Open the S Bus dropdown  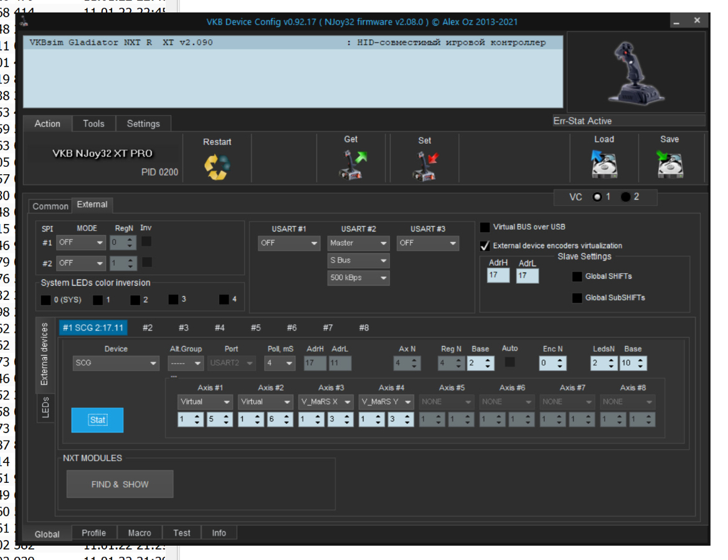(358, 260)
